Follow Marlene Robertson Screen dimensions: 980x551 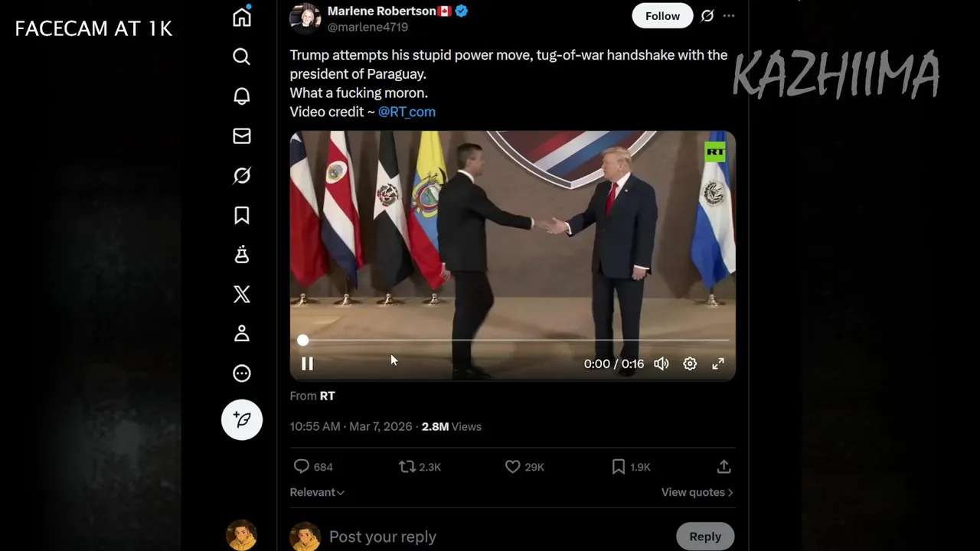pyautogui.click(x=662, y=16)
